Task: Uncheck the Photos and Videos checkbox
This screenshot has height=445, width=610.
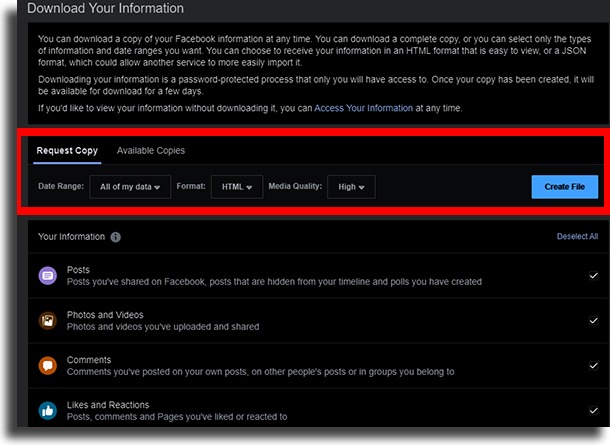Action: 593,321
